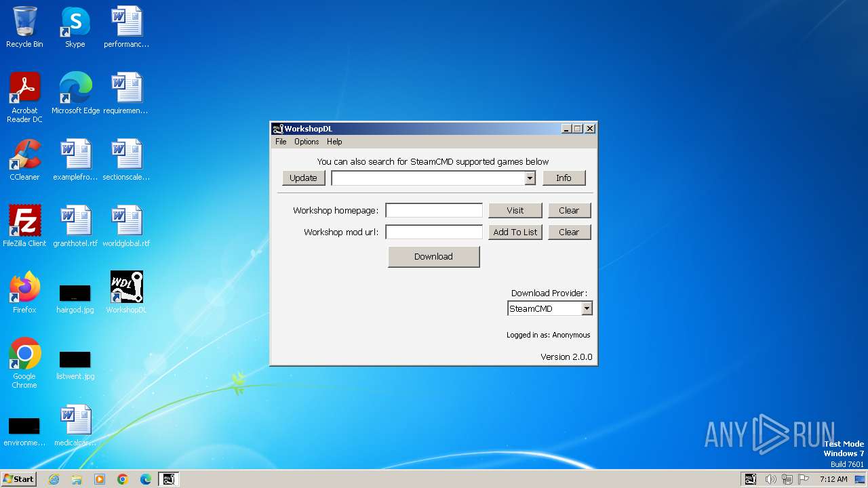868x488 pixels.
Task: Open Windows Media Player taskbar icon
Action: (x=100, y=479)
